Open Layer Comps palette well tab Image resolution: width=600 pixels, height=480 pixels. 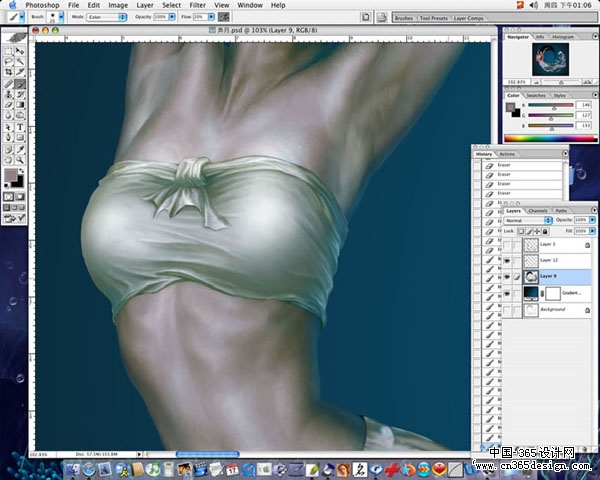coord(468,18)
